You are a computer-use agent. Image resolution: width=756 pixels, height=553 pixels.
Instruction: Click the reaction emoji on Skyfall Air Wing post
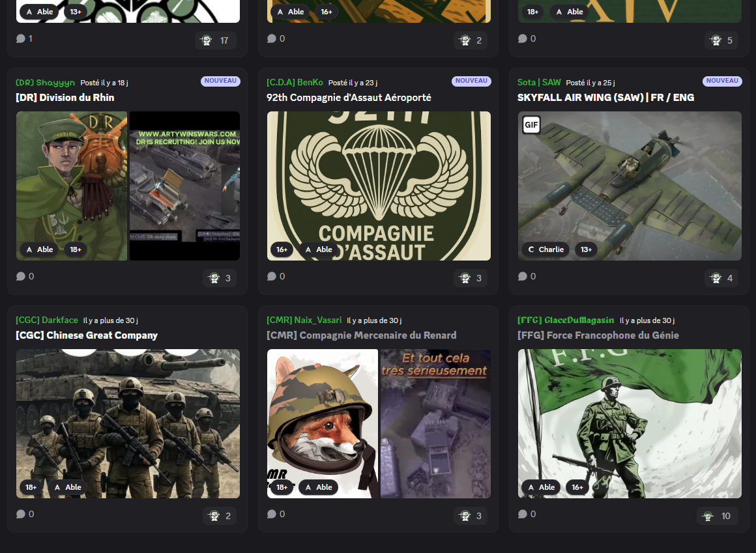(716, 278)
